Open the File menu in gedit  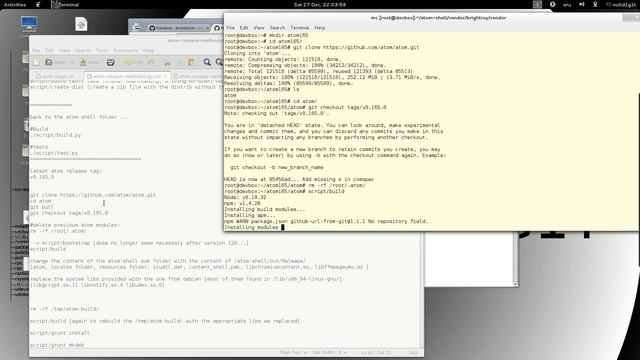(x=36, y=50)
